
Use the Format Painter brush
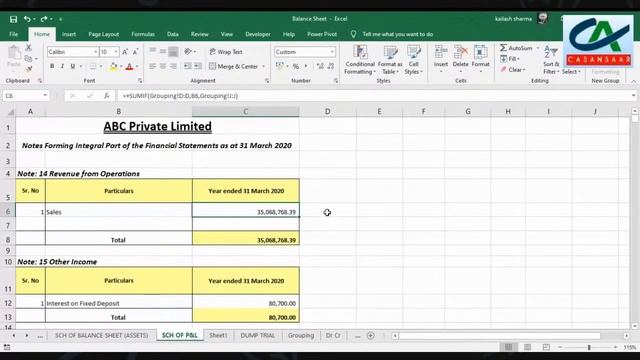pyautogui.click(x=29, y=69)
